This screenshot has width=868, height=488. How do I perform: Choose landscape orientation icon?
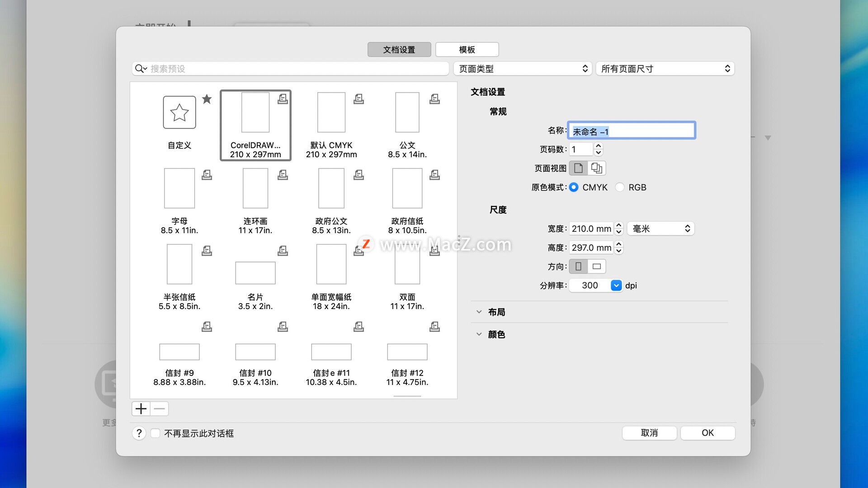pyautogui.click(x=597, y=267)
